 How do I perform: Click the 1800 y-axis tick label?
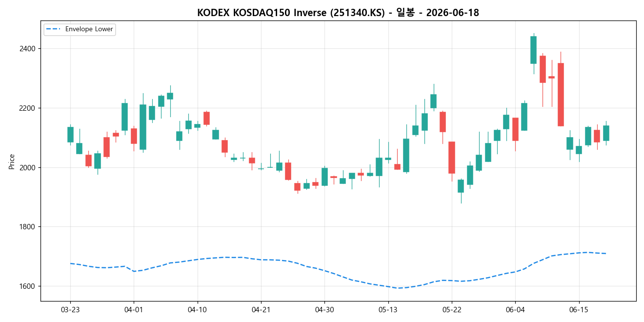point(28,227)
